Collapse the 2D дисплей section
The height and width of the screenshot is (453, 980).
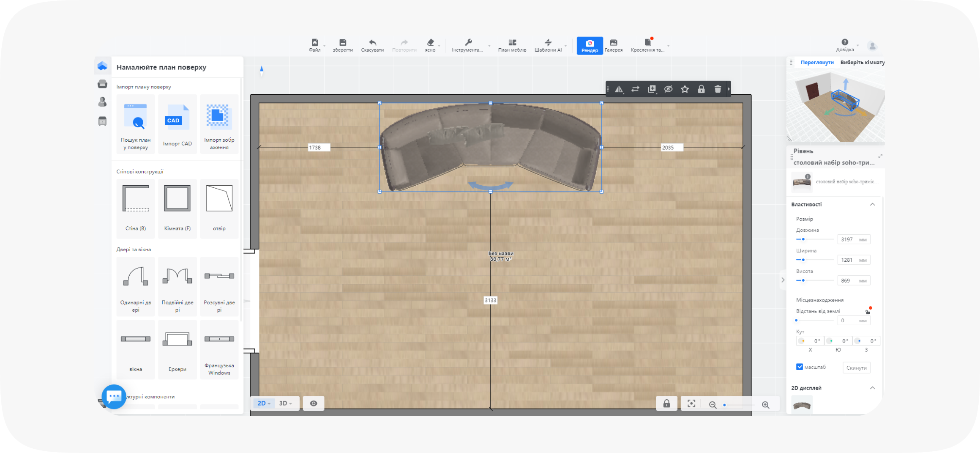click(x=872, y=388)
